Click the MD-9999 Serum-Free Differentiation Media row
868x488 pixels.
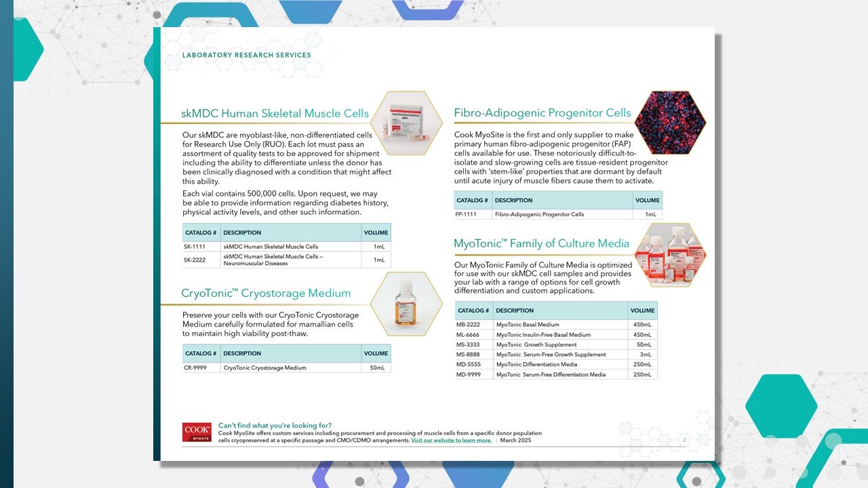coord(553,374)
